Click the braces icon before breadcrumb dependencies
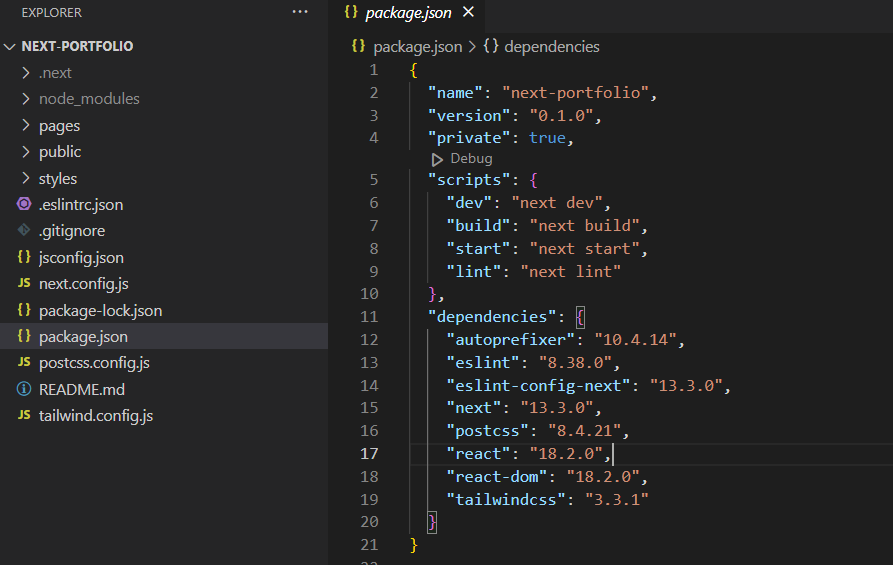 click(x=491, y=46)
